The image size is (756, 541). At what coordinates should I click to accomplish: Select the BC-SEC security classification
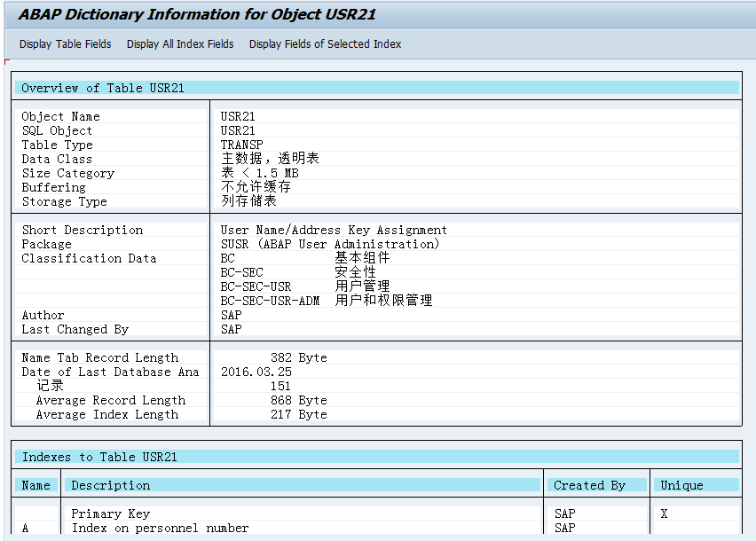(240, 272)
